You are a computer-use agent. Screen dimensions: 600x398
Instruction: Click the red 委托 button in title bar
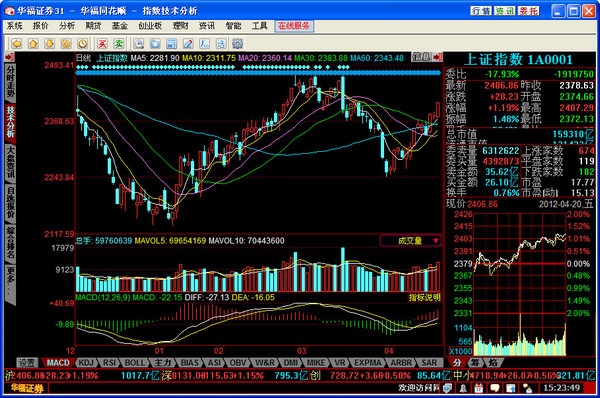coord(528,11)
